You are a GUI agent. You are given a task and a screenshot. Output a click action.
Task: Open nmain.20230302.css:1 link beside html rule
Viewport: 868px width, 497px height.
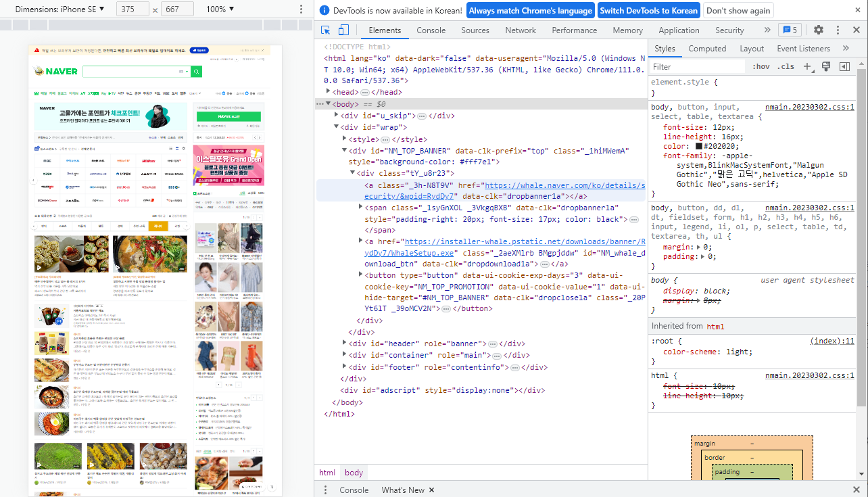[x=810, y=375]
